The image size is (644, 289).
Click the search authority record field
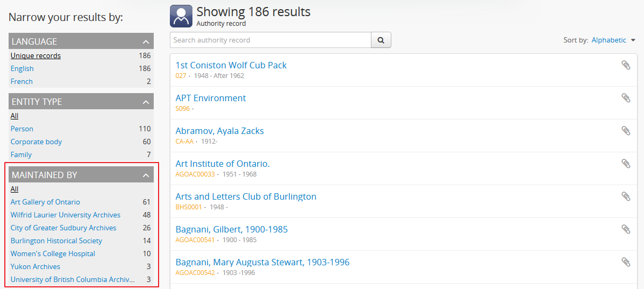(270, 40)
